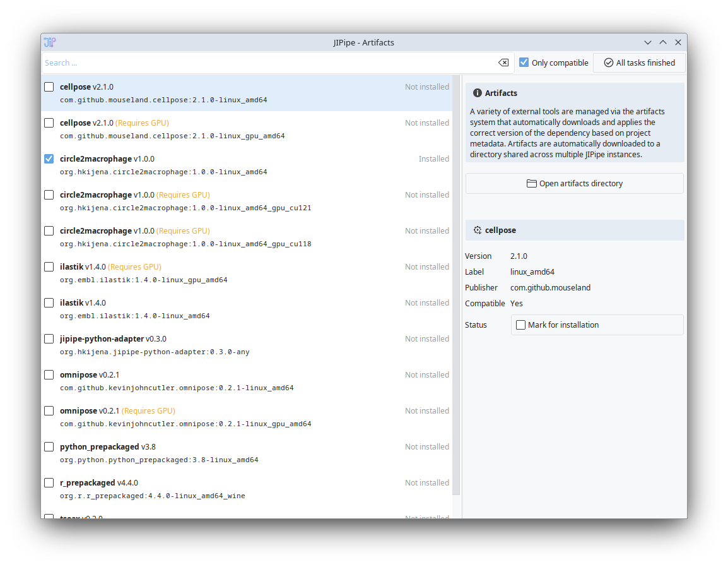This screenshot has height=567, width=728.
Task: Click the checkmark icon on All tasks finished
Action: point(609,63)
